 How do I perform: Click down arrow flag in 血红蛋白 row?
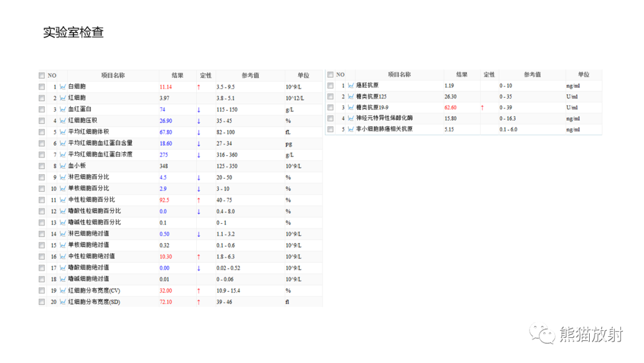[x=199, y=110]
